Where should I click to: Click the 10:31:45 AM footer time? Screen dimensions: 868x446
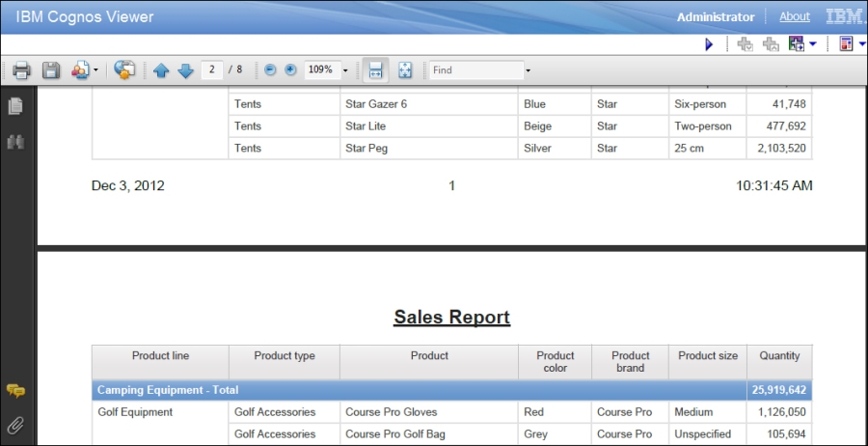773,185
